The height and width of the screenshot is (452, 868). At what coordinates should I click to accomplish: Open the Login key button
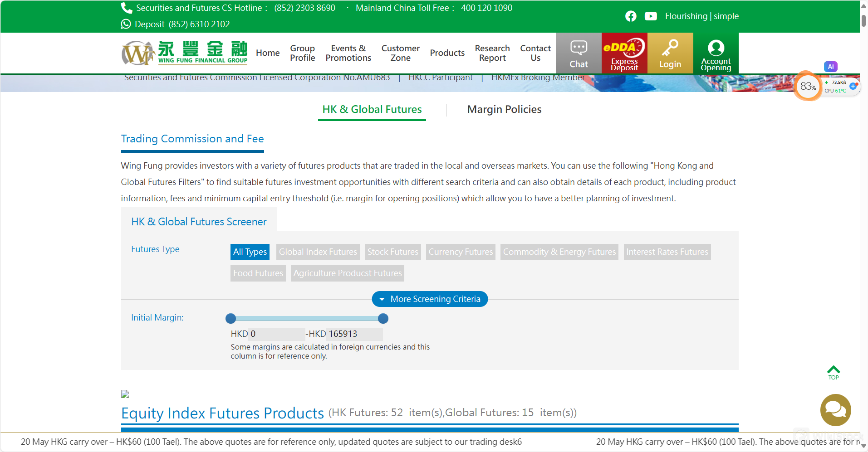[x=670, y=53]
